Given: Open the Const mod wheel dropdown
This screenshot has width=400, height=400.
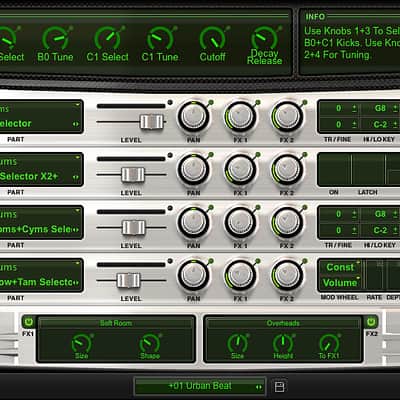Looking at the screenshot, I should tap(341, 267).
